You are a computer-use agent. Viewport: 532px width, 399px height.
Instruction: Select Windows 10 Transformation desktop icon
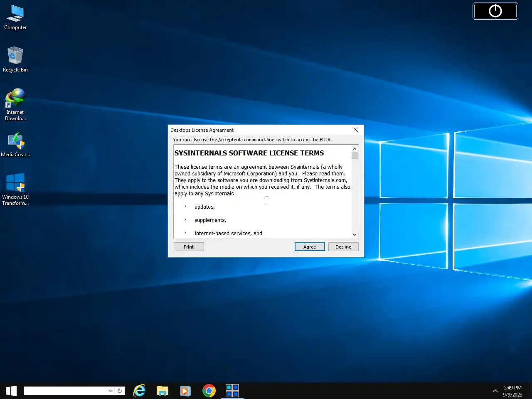[15, 189]
